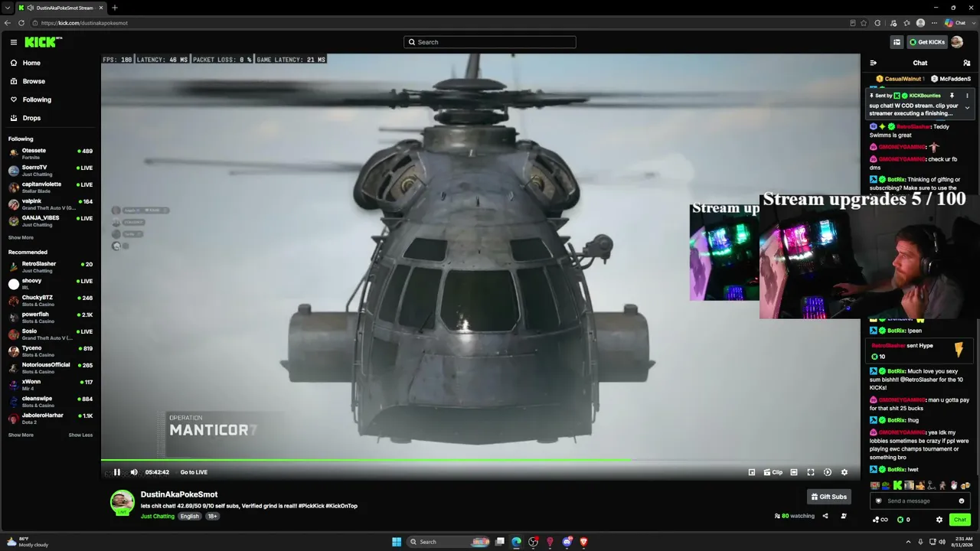Open recommended channel RetroSlasher
The image size is (980, 551).
point(51,266)
